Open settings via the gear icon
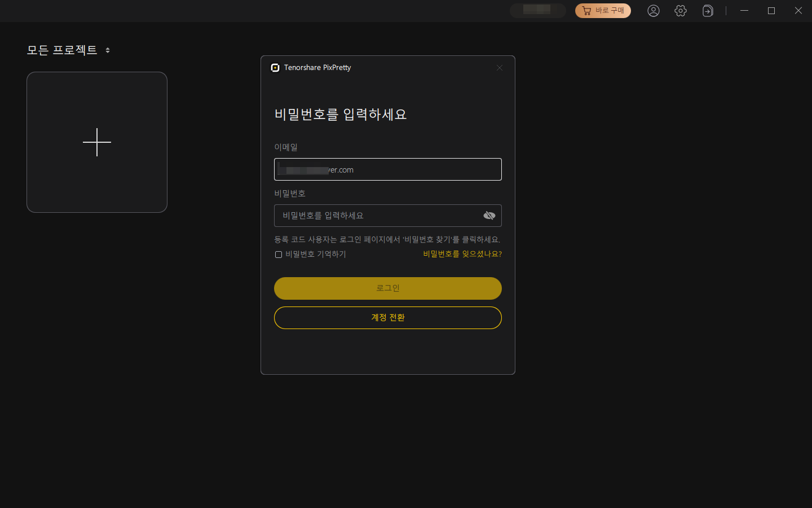Image resolution: width=812 pixels, height=508 pixels. [680, 11]
